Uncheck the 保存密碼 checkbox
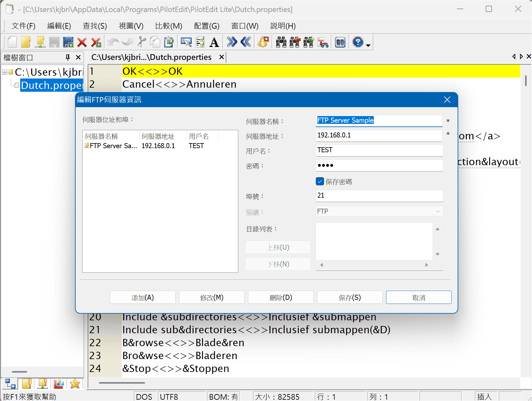The width and height of the screenshot is (532, 401). [320, 181]
